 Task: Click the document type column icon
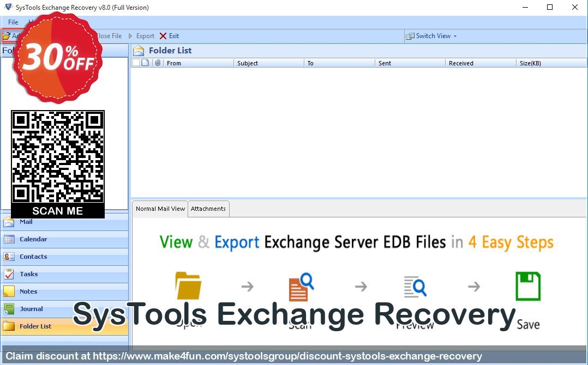146,63
